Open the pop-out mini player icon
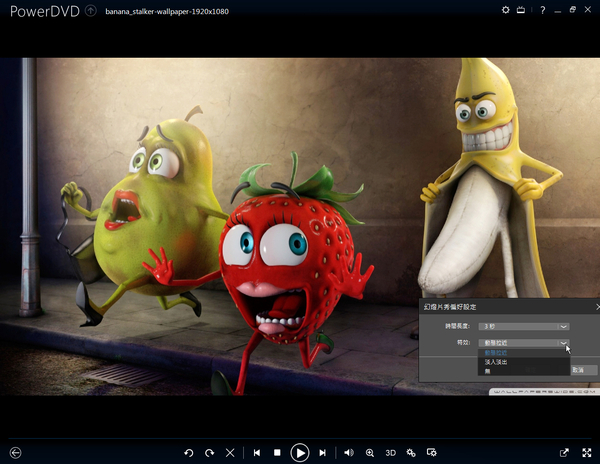Image resolution: width=600 pixels, height=464 pixels. tap(564, 453)
